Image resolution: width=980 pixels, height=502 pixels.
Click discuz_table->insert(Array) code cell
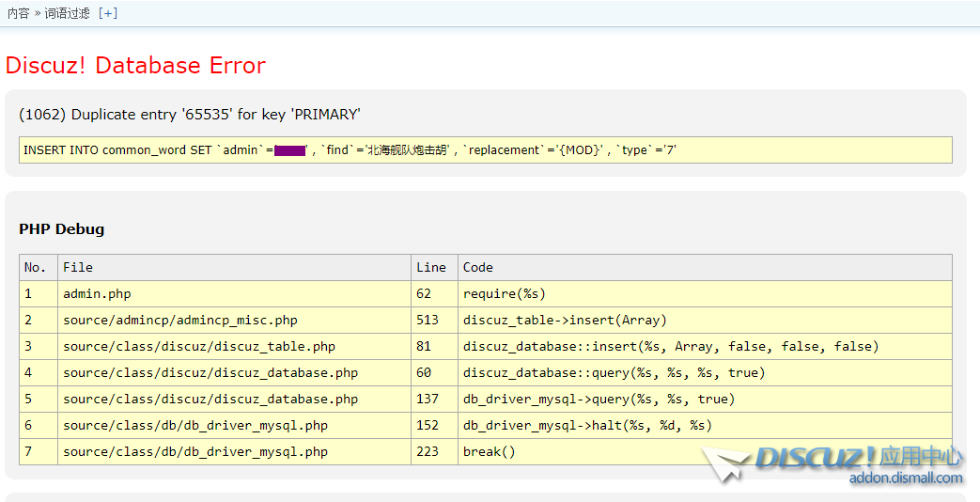point(705,320)
